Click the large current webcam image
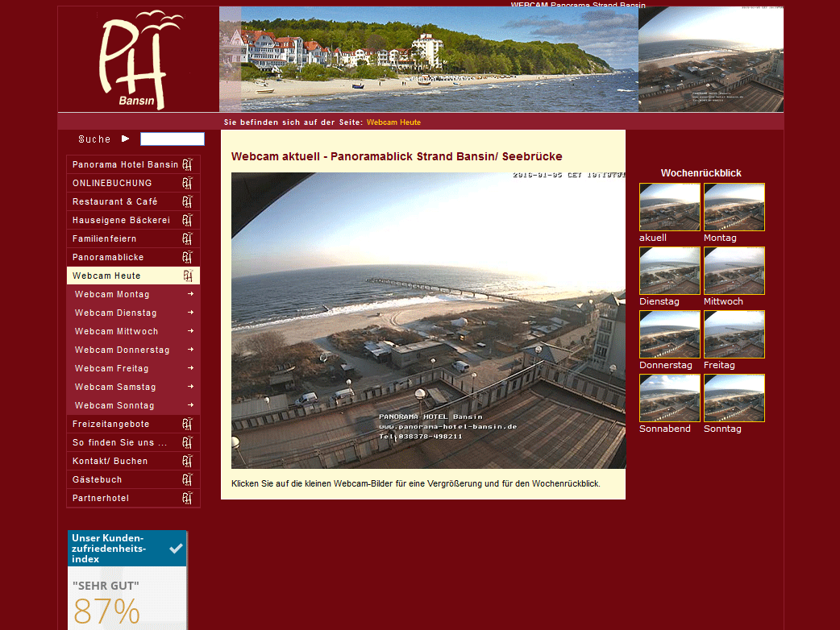 point(428,321)
